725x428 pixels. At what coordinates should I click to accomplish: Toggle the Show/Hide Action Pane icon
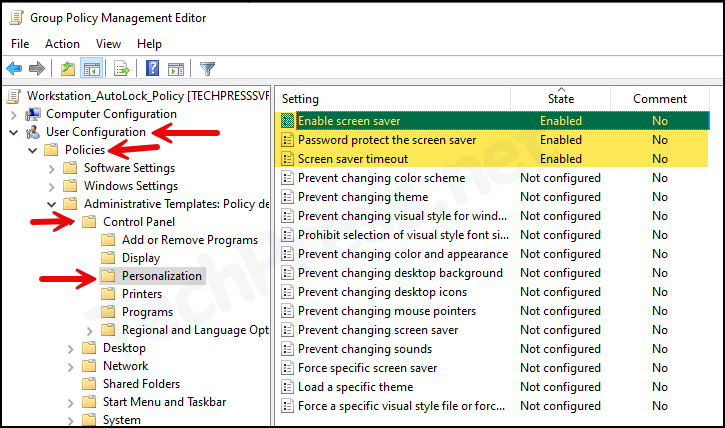[x=176, y=69]
